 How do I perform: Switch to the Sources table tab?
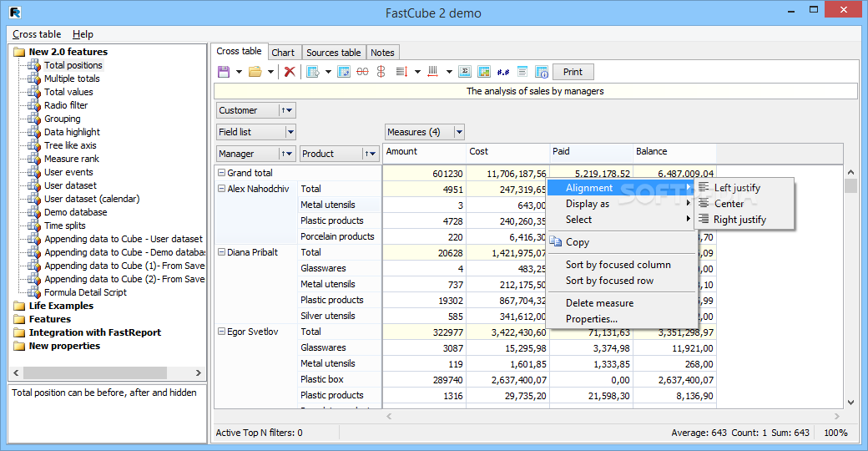[333, 52]
